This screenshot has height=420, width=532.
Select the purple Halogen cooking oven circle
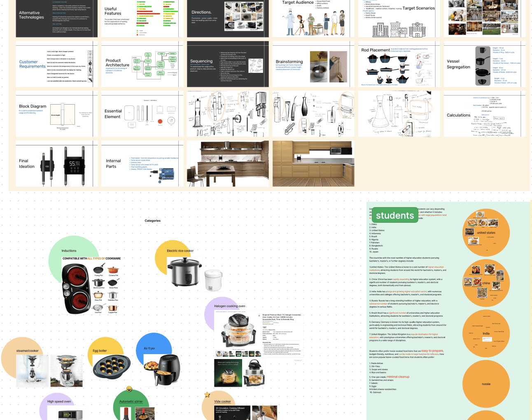point(223,315)
